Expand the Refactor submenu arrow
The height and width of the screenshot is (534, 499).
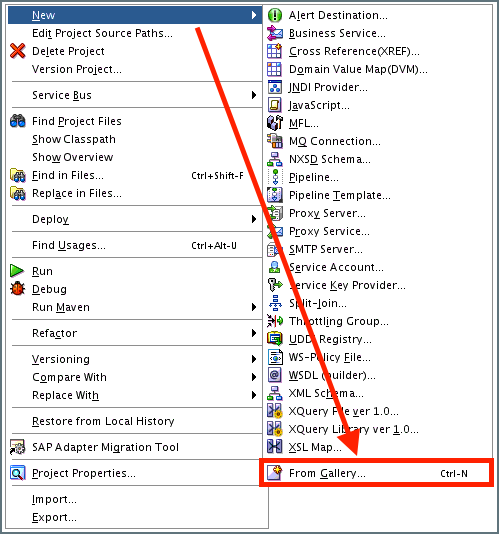click(x=254, y=333)
